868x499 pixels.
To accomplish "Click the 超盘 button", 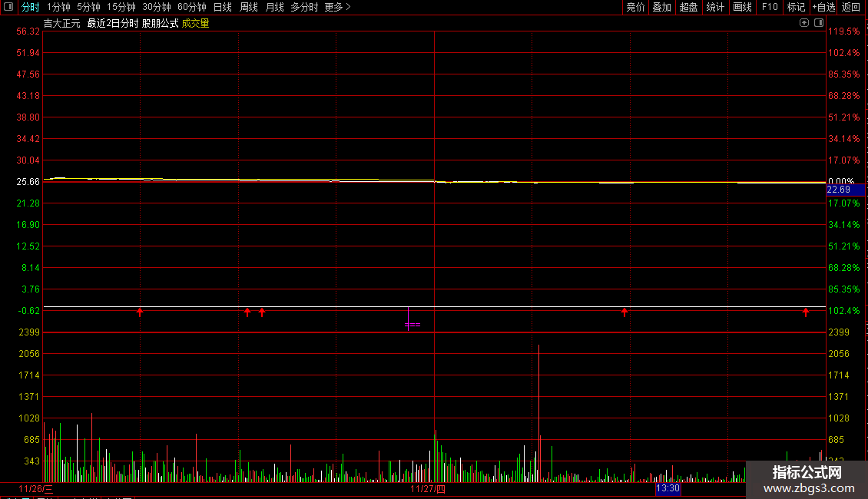I will (689, 7).
